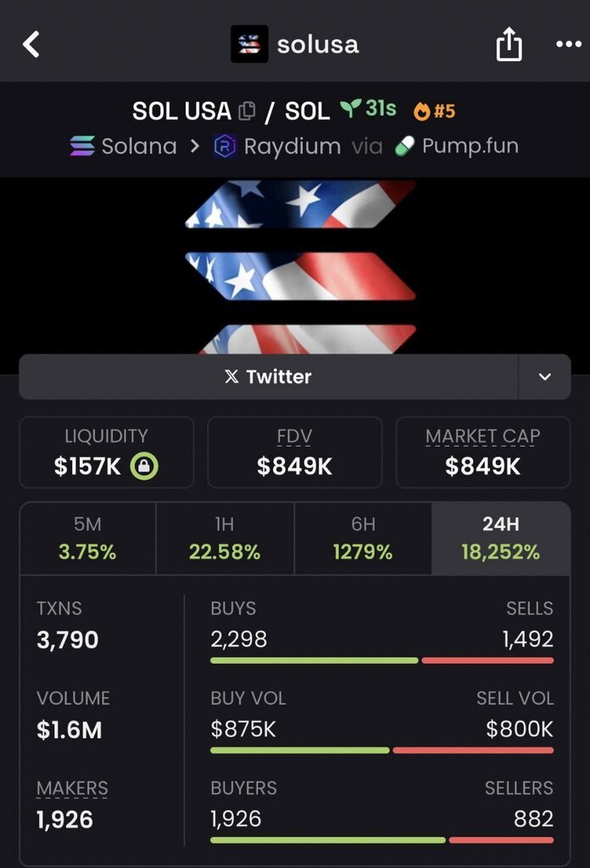This screenshot has width=590, height=868.
Task: Open the share icon
Action: click(509, 44)
